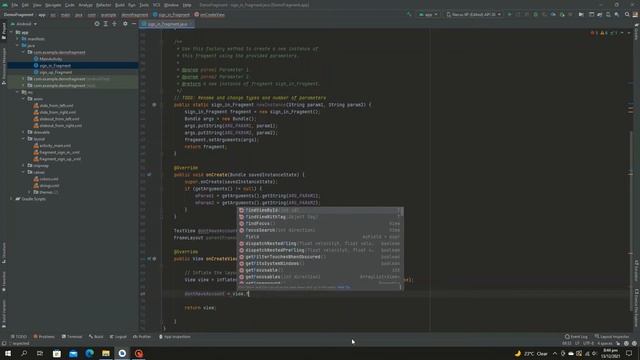The image size is (640, 360).
Task: Expand Gradle Scripts node
Action: pos(12,199)
